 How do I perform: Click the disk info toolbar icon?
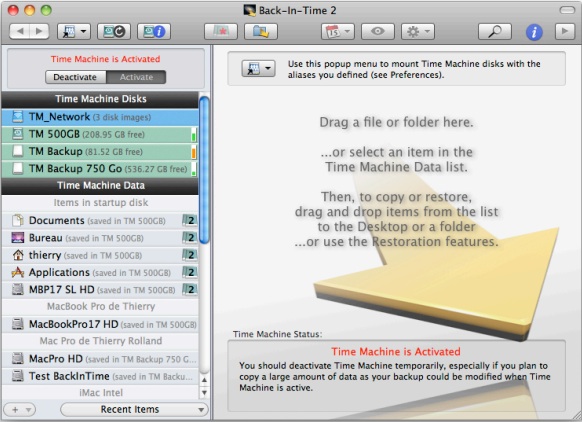tap(154, 32)
